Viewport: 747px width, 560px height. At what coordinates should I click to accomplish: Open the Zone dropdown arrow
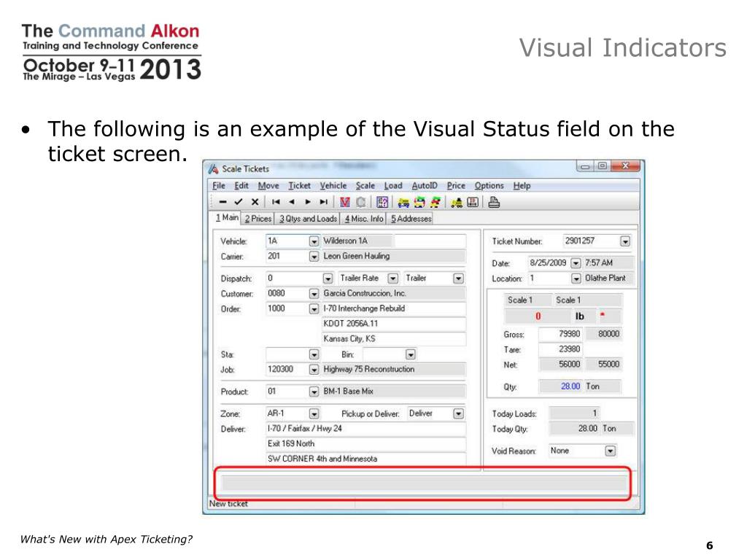314,414
